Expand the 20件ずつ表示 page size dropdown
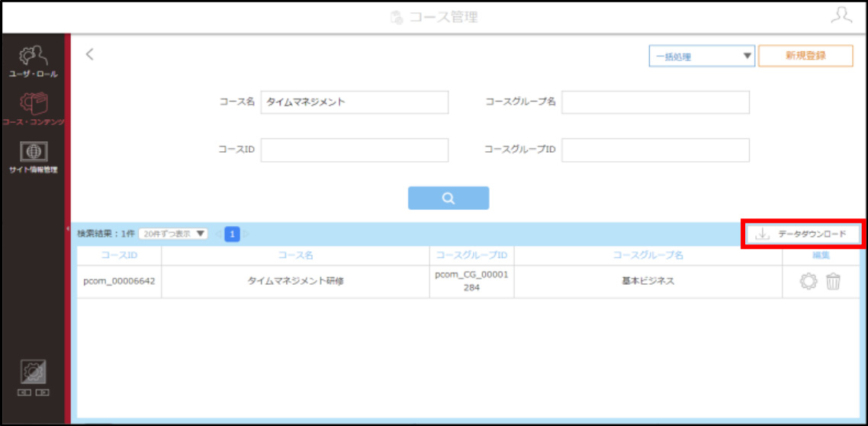The height and width of the screenshot is (426, 868). [x=172, y=234]
